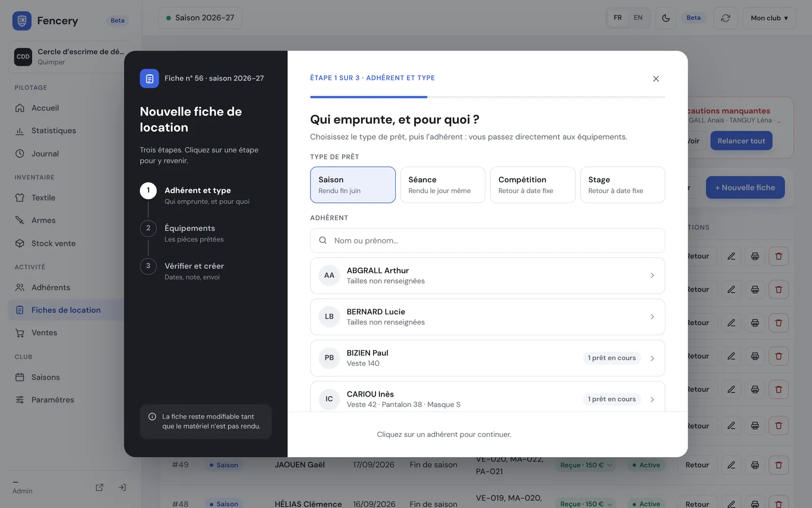Open ABGRALL Arthur member row chevron
The image size is (812, 508).
point(652,275)
